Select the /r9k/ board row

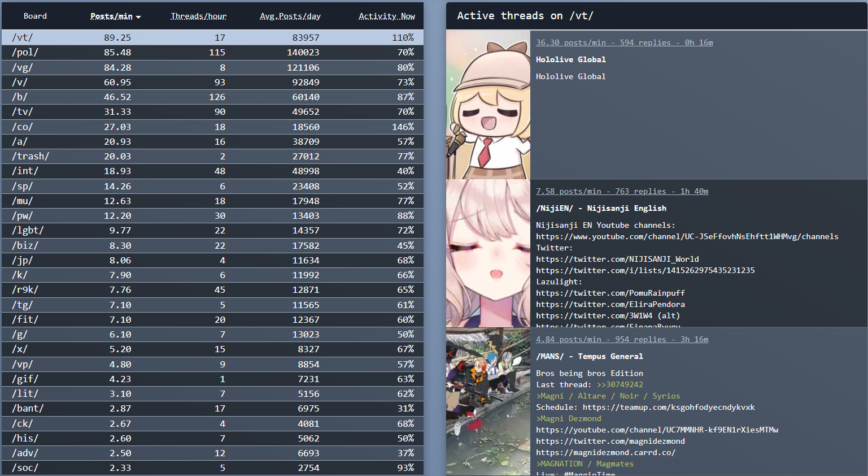(x=212, y=289)
